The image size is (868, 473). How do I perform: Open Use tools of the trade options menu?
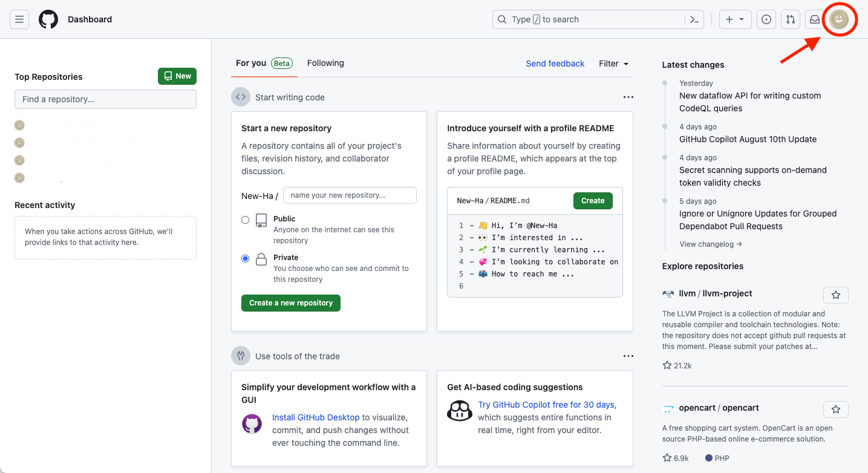[628, 356]
